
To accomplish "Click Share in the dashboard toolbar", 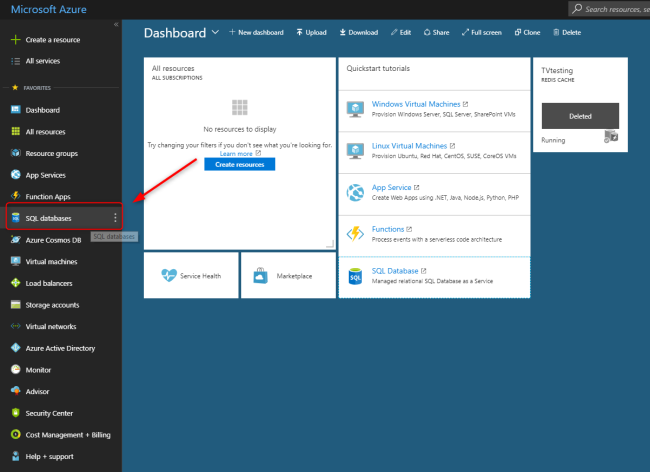I will 437,32.
